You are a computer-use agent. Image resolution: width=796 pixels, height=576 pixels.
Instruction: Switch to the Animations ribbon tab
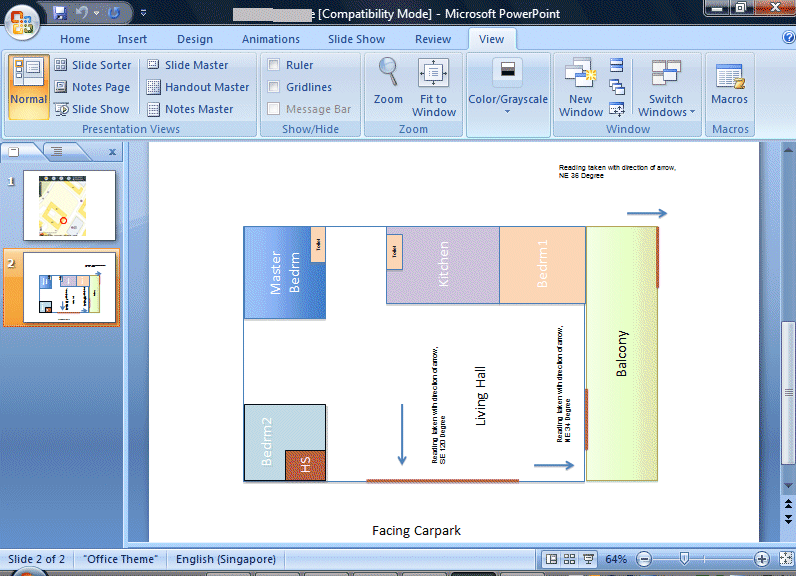point(270,39)
